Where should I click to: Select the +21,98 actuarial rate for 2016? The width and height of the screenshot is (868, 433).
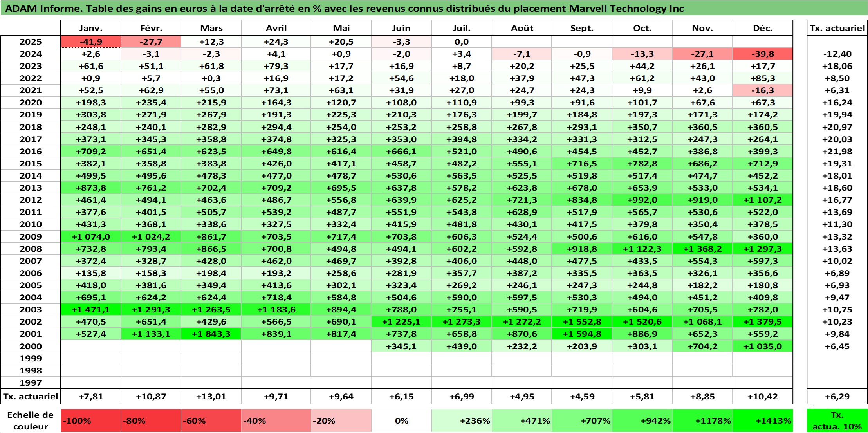click(x=837, y=152)
